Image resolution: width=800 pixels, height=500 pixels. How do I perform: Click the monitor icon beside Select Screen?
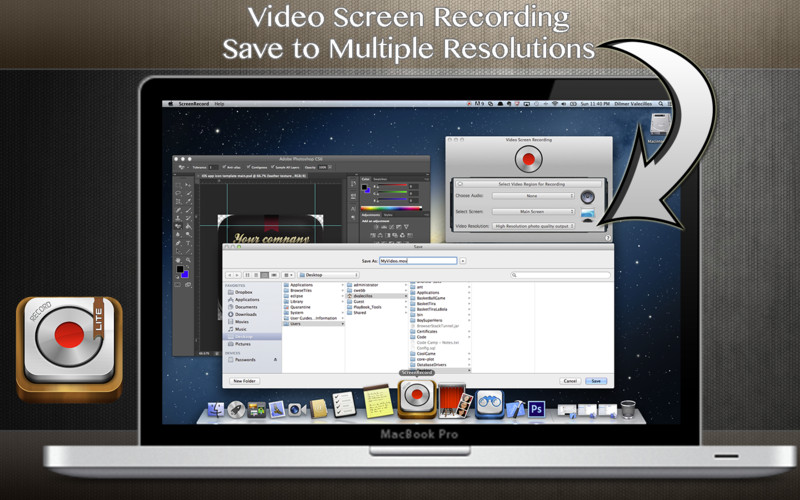coord(588,214)
